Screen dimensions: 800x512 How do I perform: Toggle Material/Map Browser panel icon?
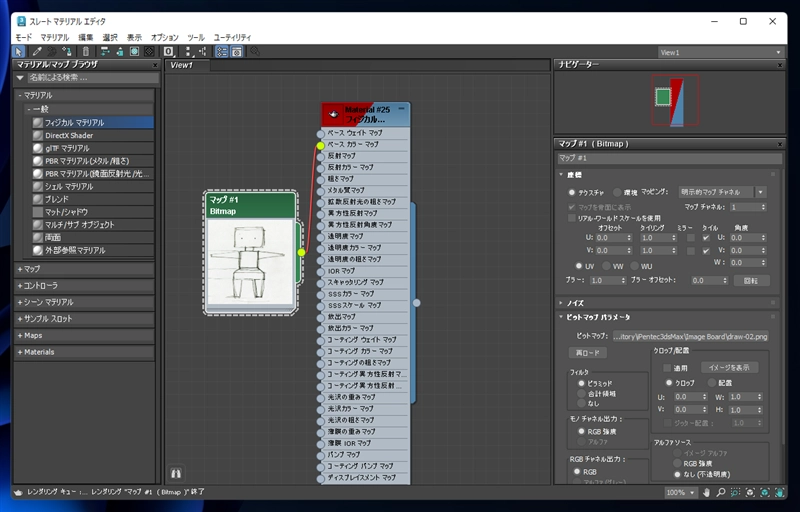221,52
